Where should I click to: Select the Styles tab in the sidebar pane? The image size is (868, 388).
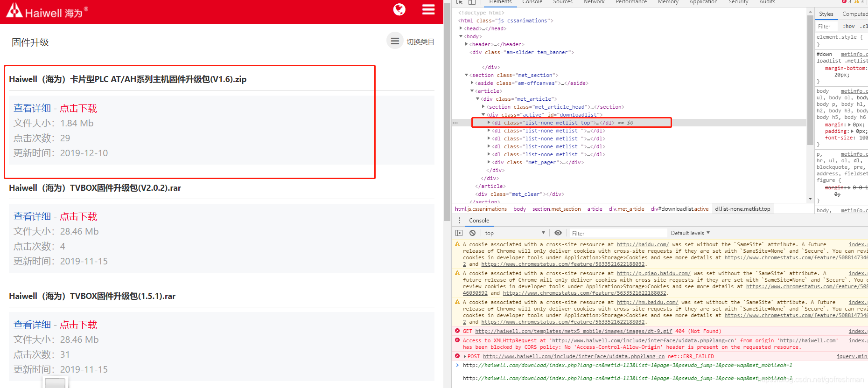826,14
